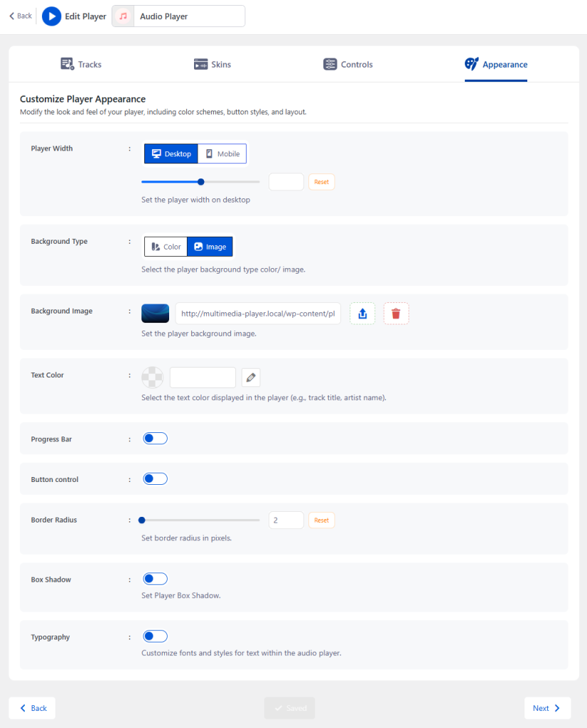Choose Color background type
Viewport: 587px width, 728px height.
point(166,247)
